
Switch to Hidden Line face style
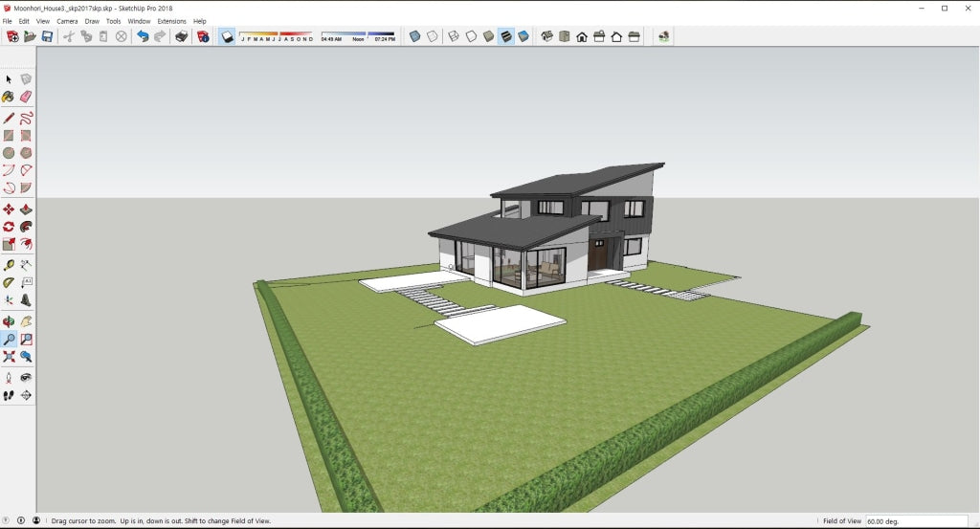(471, 37)
